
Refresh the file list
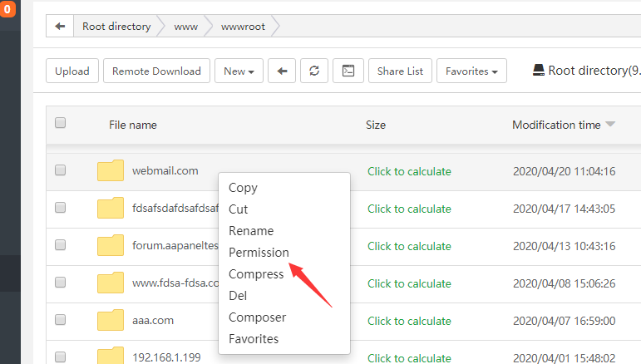[x=313, y=71]
